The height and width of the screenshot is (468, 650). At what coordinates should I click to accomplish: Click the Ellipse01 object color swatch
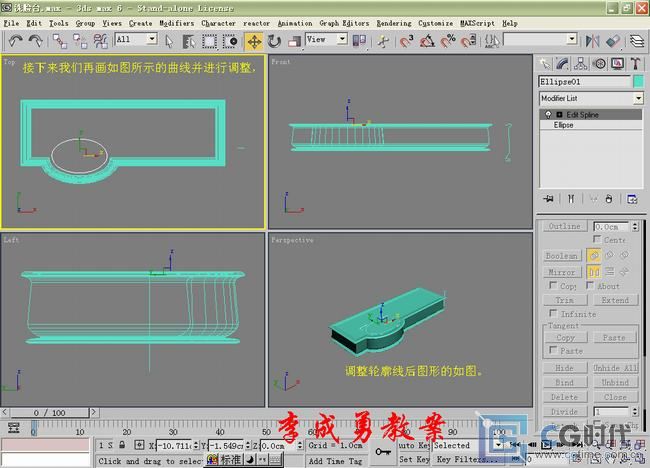638,82
